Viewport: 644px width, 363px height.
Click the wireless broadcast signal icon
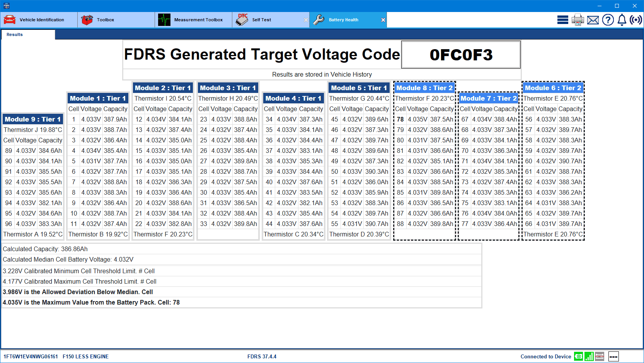coord(636,20)
